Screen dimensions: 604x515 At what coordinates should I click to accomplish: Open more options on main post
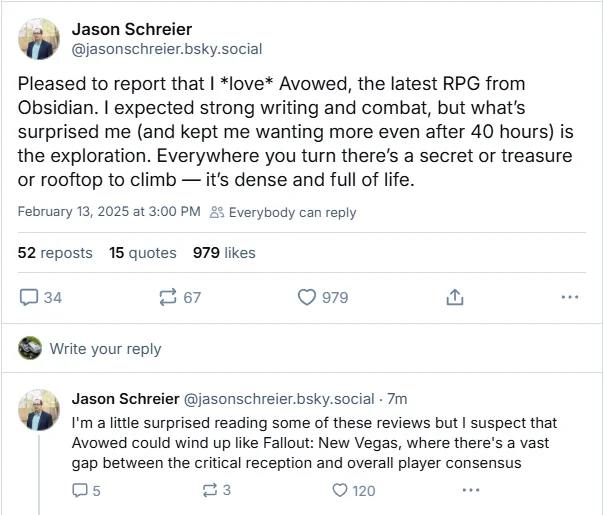[x=570, y=297]
